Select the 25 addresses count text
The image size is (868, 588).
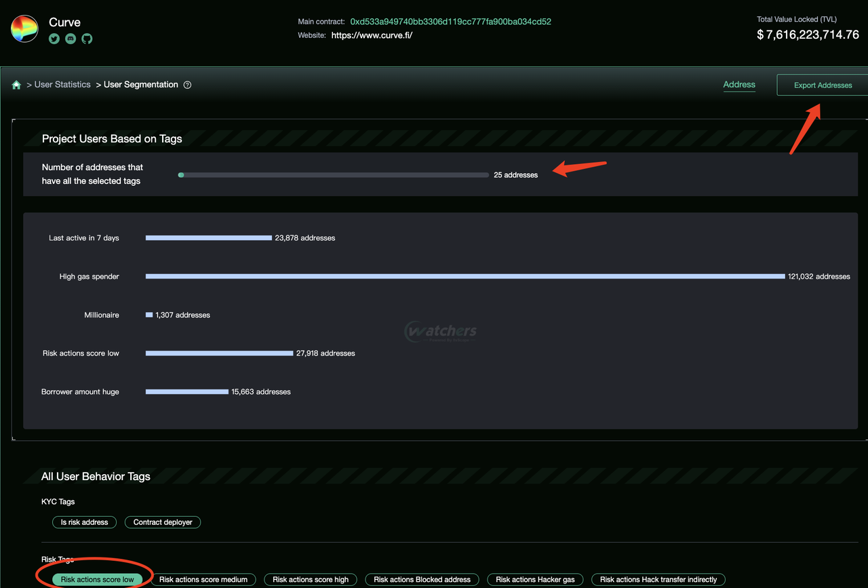pos(515,175)
